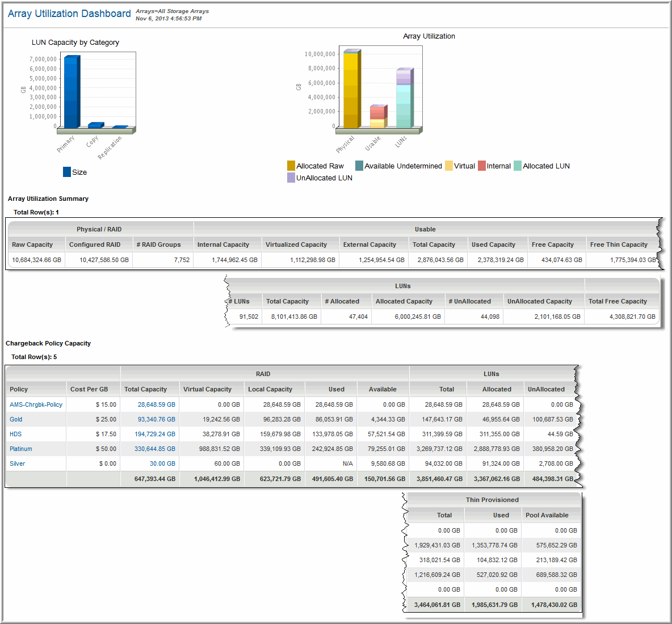Open the Gold chargeback policy

[16, 419]
